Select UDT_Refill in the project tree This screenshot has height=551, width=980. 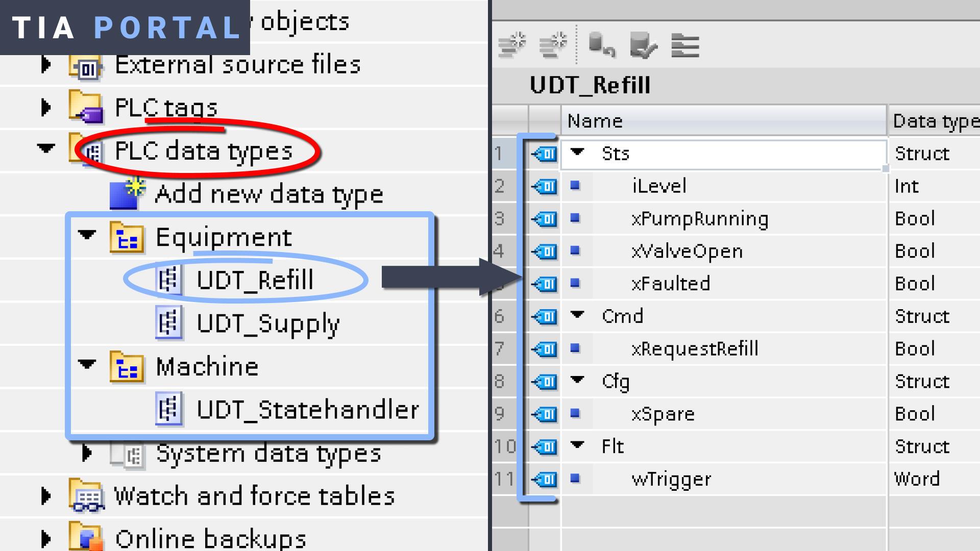(255, 280)
